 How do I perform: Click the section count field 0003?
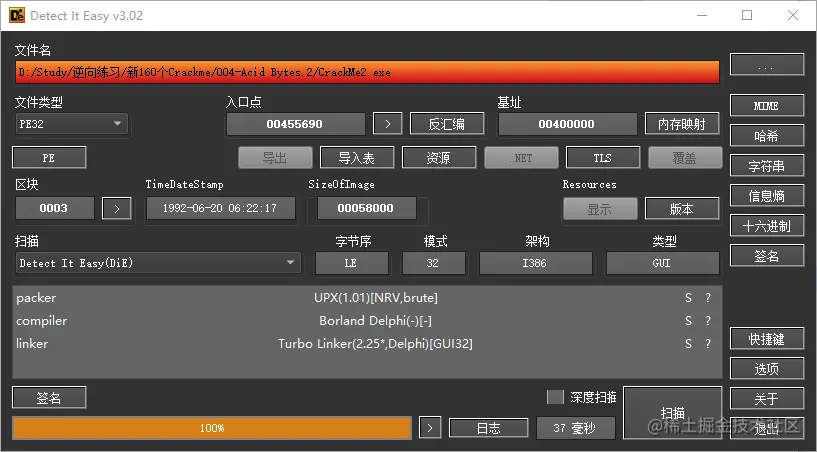click(54, 209)
